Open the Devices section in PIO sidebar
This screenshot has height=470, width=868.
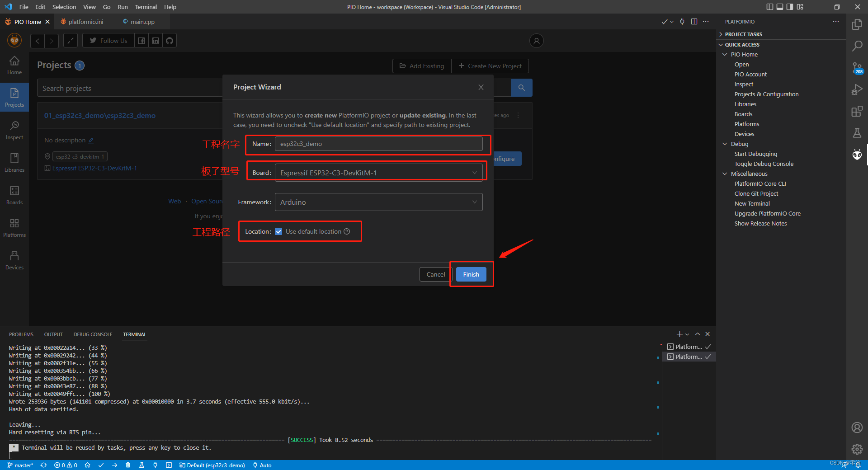(14, 261)
